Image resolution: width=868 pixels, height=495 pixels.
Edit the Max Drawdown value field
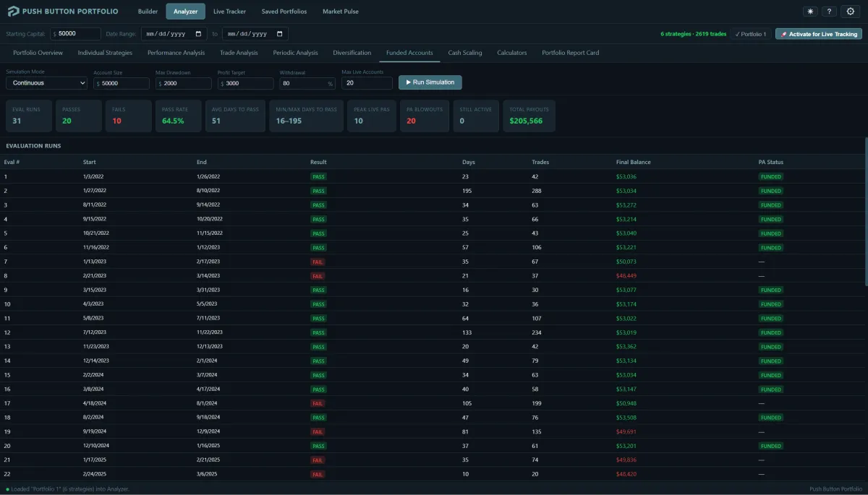(186, 83)
